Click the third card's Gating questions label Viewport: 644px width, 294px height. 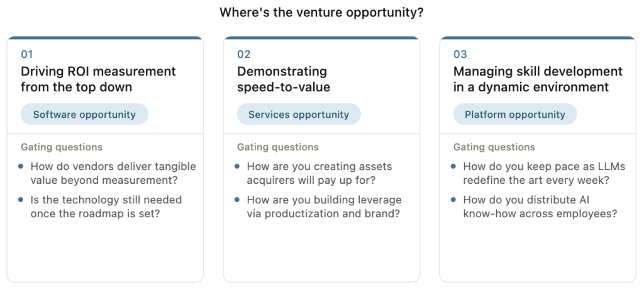tap(494, 147)
